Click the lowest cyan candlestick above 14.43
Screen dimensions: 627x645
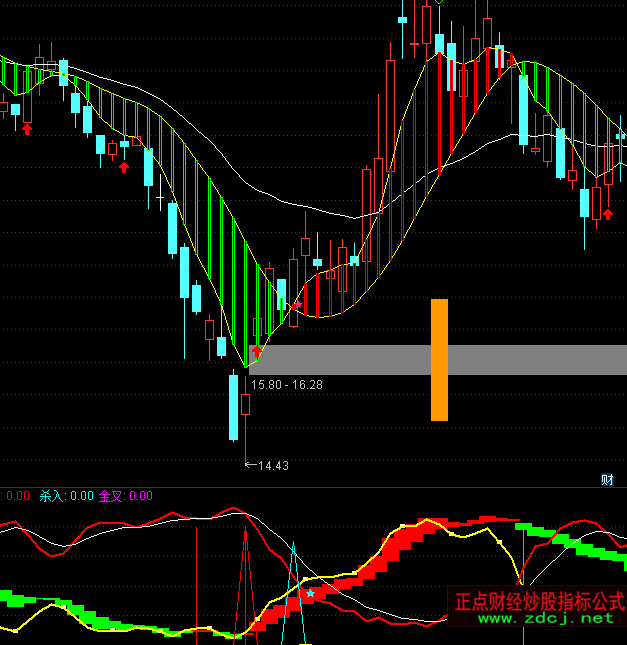coord(234,406)
